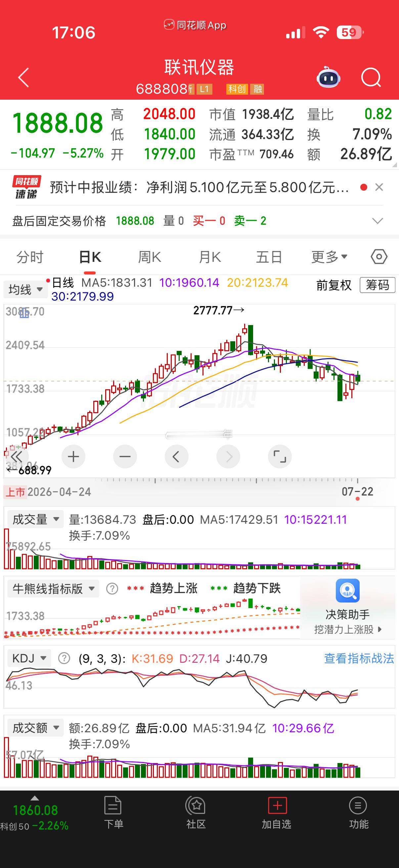The width and height of the screenshot is (399, 868).
Task: Open the bull-bear indicator help question mark
Action: [x=112, y=589]
